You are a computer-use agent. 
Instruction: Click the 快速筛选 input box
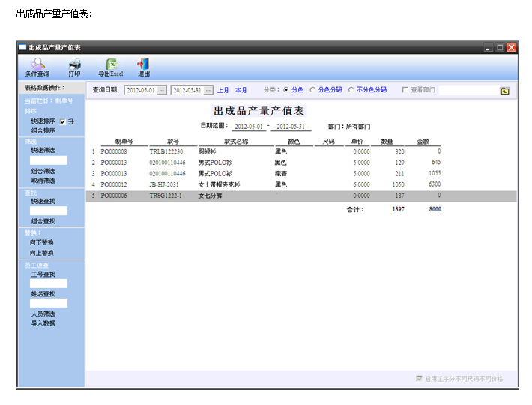(49, 160)
